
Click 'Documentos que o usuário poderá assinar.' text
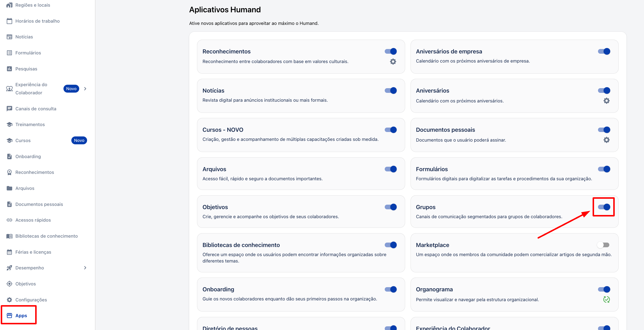461,140
